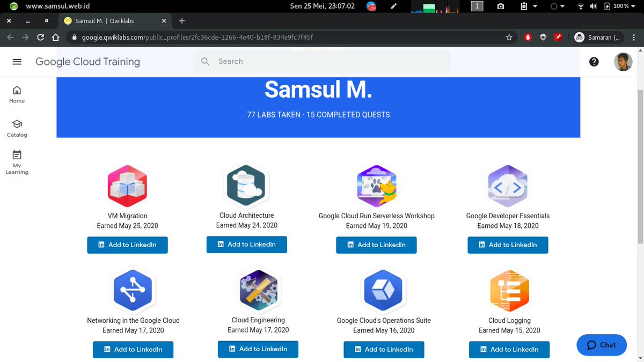Focus the Search input field
This screenshot has height=362, width=644.
pos(322,62)
